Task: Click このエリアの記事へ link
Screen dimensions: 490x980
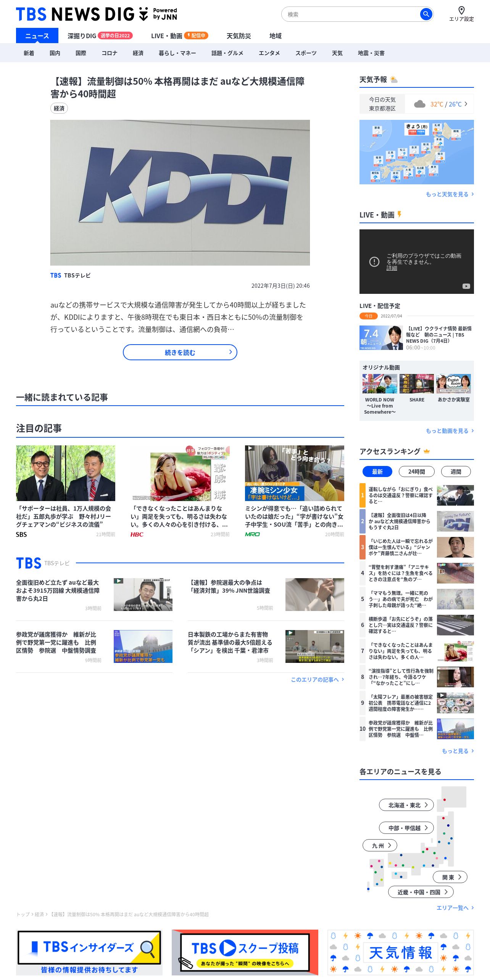Action: click(318, 680)
